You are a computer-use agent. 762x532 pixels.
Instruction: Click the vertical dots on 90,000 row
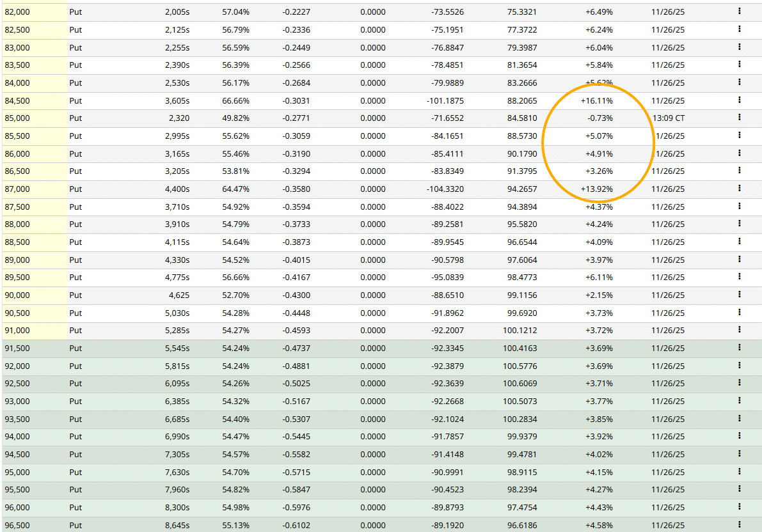pyautogui.click(x=739, y=294)
